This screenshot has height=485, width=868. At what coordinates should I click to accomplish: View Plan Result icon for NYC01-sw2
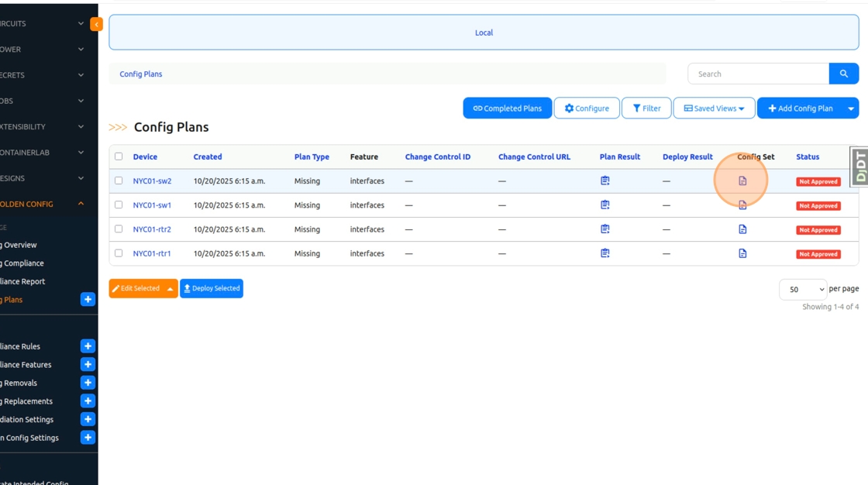coord(605,181)
